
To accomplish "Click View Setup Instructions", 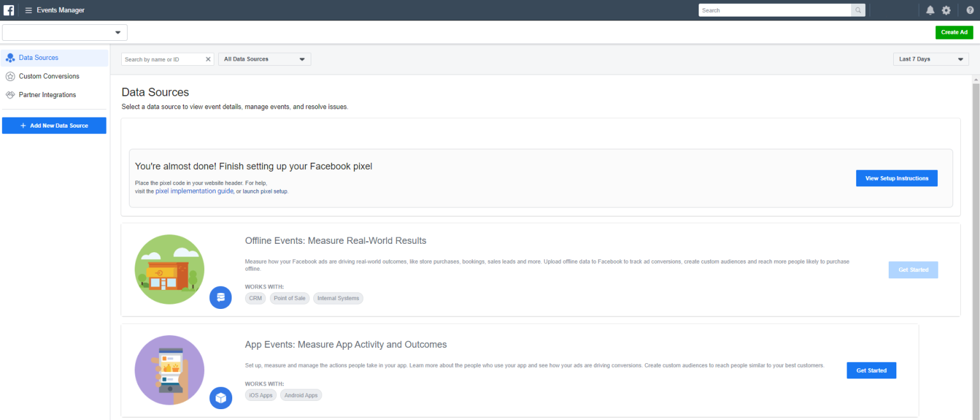I will click(896, 178).
